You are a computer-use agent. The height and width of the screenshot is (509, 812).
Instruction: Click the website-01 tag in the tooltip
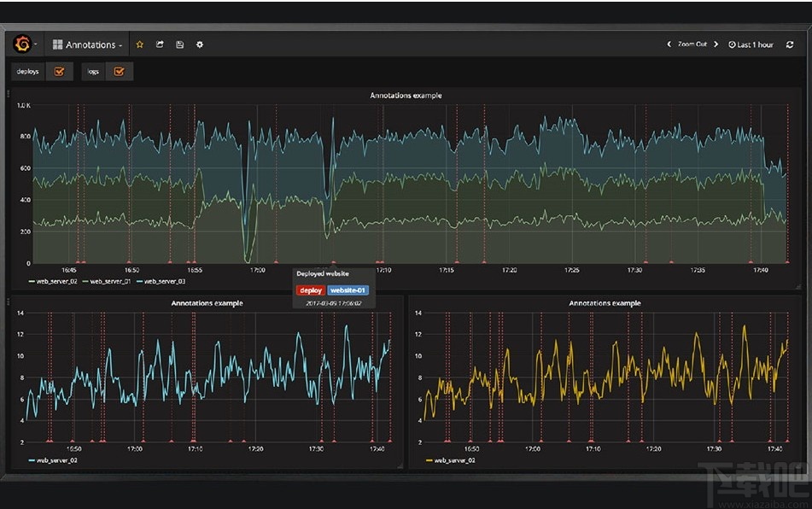click(348, 290)
